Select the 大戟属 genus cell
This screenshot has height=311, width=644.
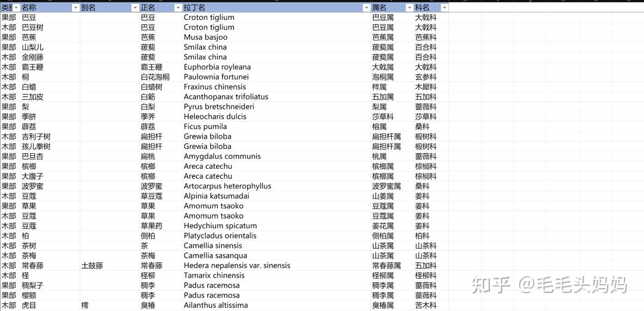tap(392, 67)
